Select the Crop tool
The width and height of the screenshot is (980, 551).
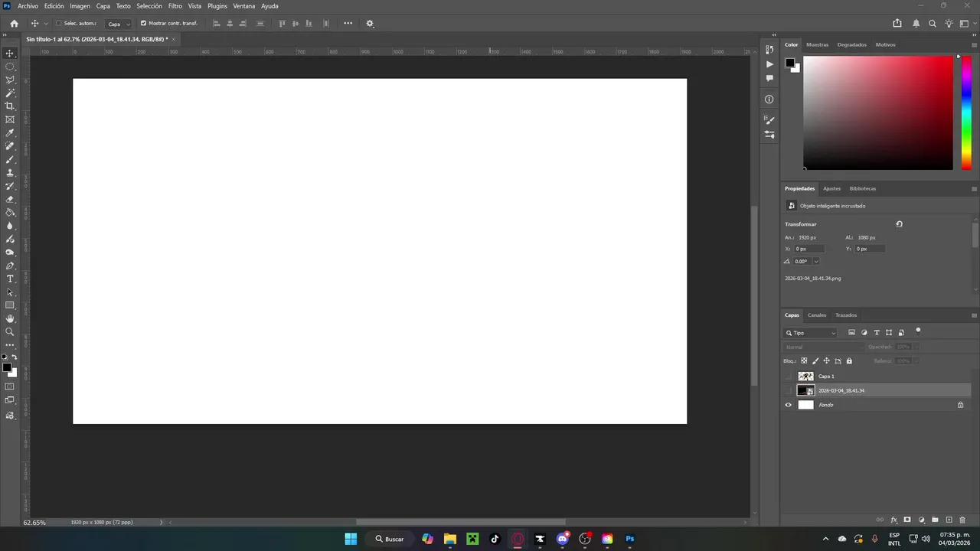click(x=10, y=106)
